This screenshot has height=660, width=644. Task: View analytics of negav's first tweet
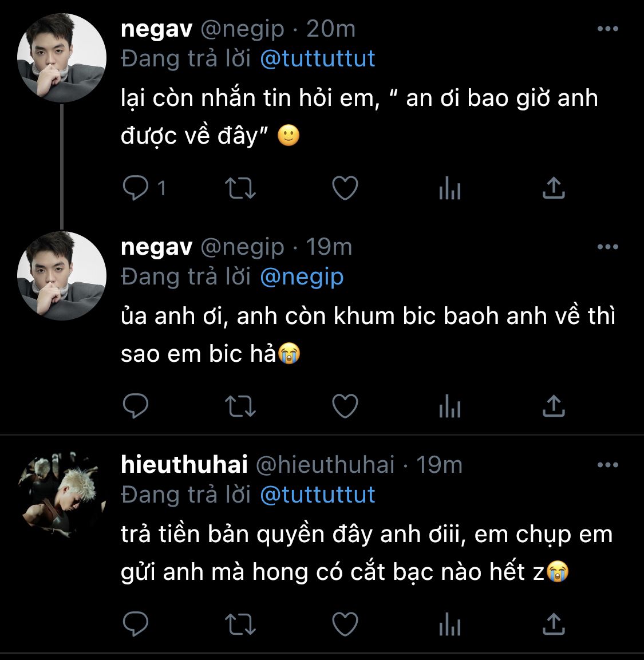click(450, 188)
